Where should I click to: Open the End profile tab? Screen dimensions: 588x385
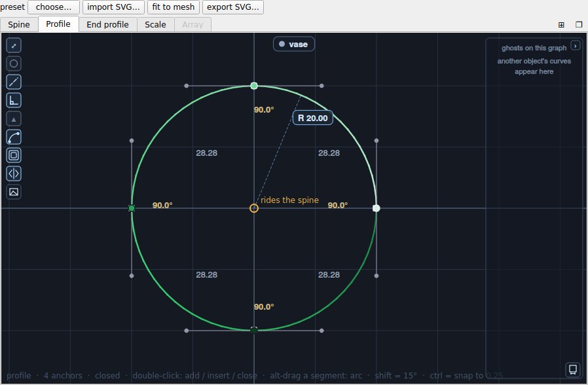(x=107, y=25)
